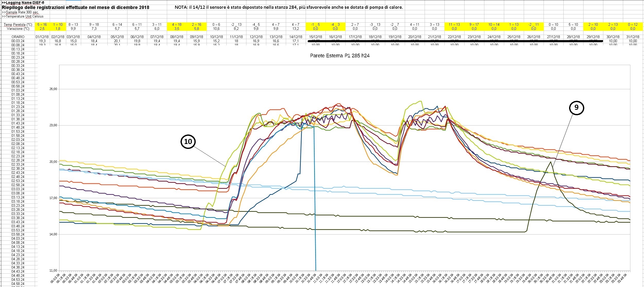
Task: Click the 26,00 y-axis label on chart
Action: pyautogui.click(x=53, y=89)
